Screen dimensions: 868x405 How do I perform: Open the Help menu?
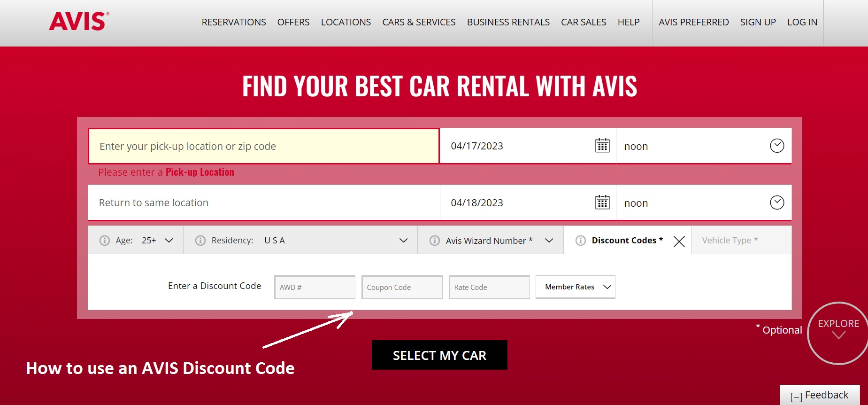point(629,22)
